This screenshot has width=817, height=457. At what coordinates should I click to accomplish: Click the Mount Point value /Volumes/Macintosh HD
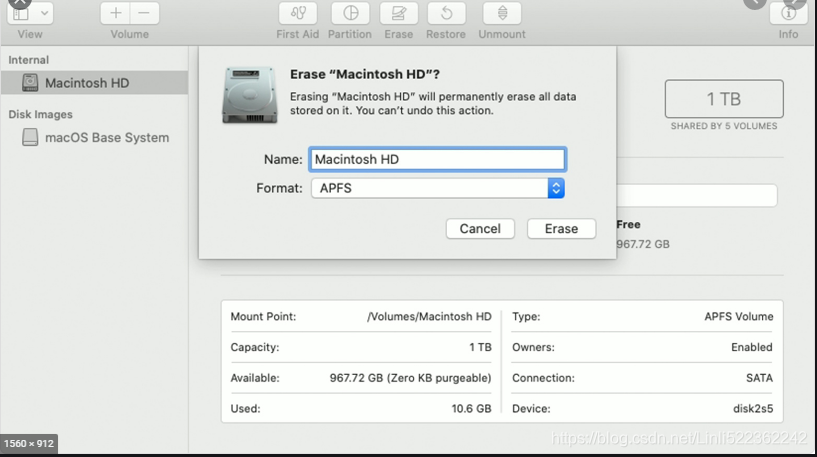click(429, 316)
